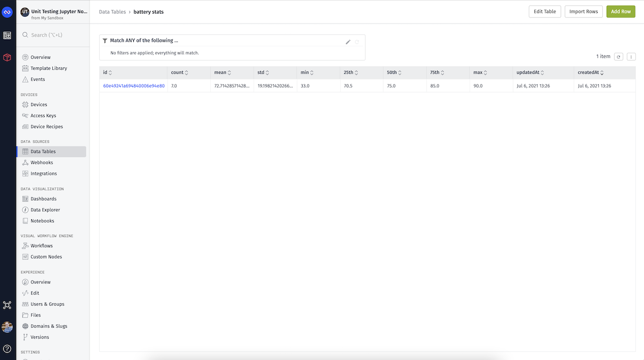Click the help question-mark icon

(x=7, y=348)
